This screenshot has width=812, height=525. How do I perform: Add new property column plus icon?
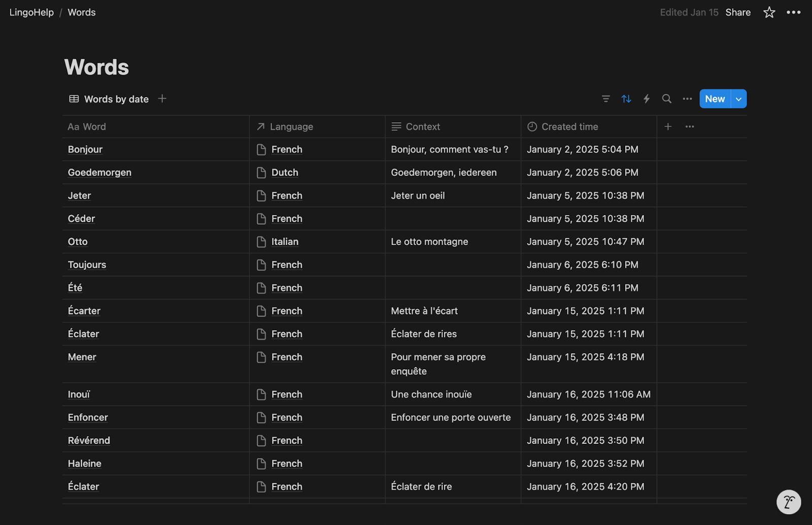pyautogui.click(x=668, y=127)
